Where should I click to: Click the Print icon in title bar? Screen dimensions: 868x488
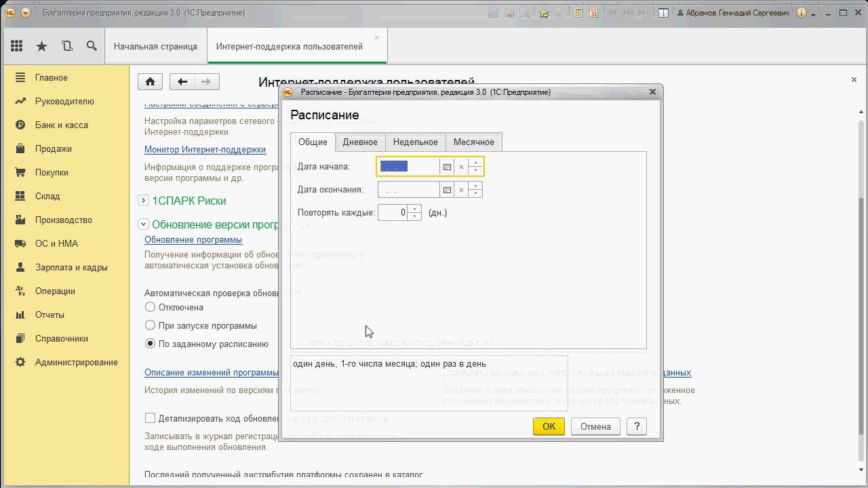pos(508,13)
